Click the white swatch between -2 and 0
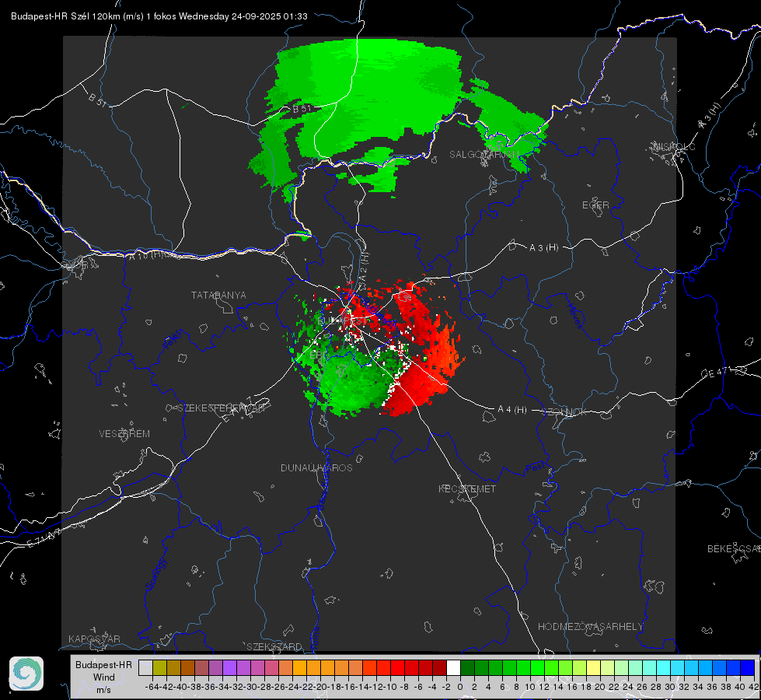 [x=453, y=668]
